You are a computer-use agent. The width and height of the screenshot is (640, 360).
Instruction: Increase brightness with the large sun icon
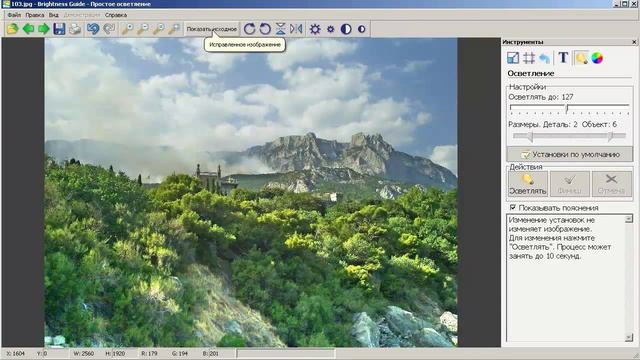pos(315,29)
